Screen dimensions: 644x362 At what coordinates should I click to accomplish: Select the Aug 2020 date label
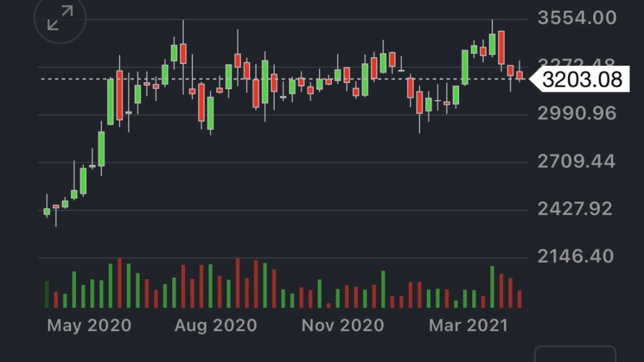216,326
